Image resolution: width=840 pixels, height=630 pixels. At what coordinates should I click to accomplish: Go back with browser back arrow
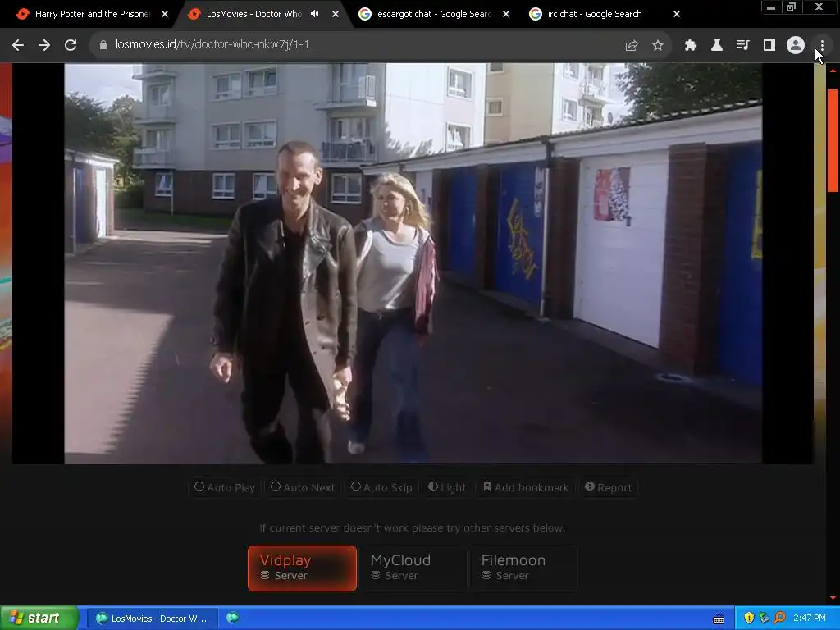point(18,46)
